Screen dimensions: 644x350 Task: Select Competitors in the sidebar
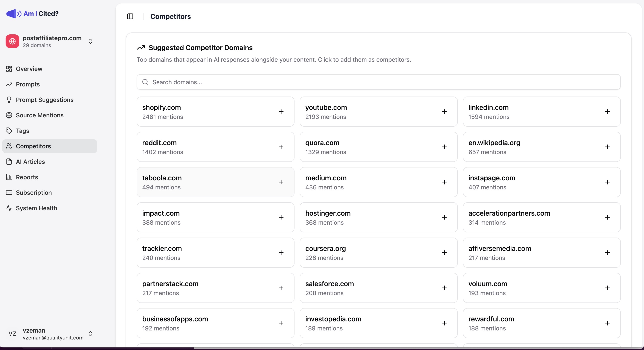point(33,146)
